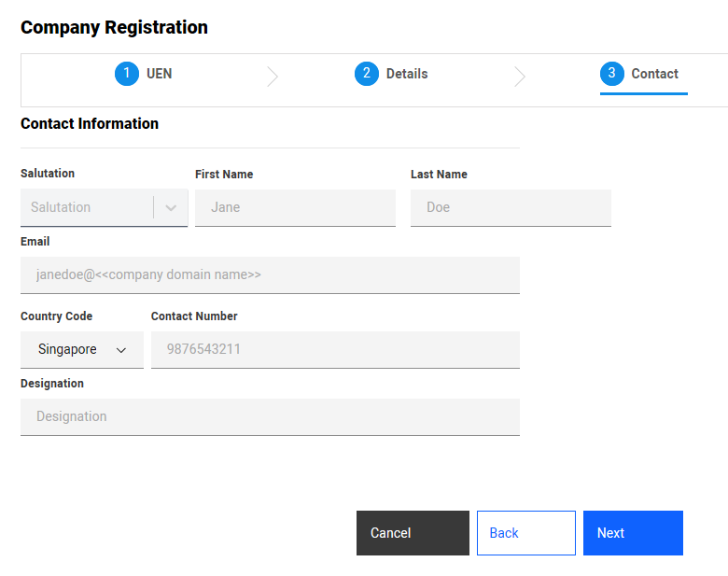Image resolution: width=728 pixels, height=576 pixels.
Task: Click the Contact Number input box
Action: [335, 350]
